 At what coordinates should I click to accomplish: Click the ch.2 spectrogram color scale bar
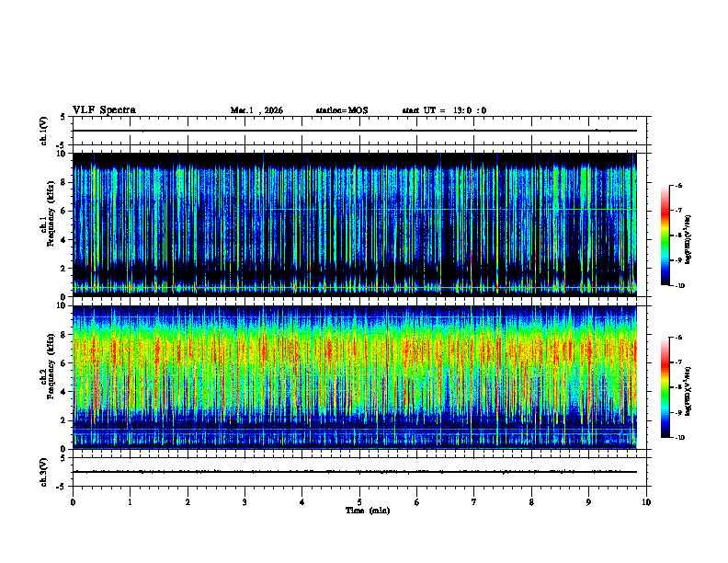coord(665,387)
